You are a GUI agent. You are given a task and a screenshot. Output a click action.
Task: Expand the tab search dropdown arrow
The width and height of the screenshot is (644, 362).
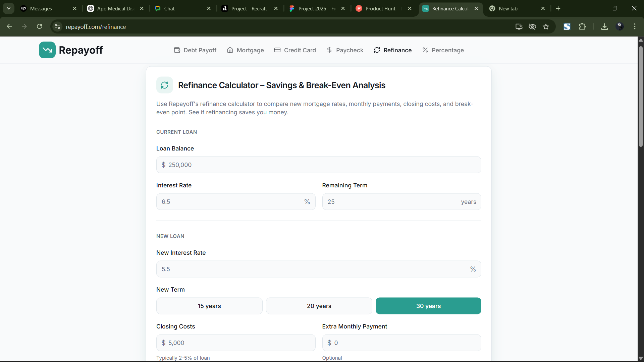click(x=9, y=8)
